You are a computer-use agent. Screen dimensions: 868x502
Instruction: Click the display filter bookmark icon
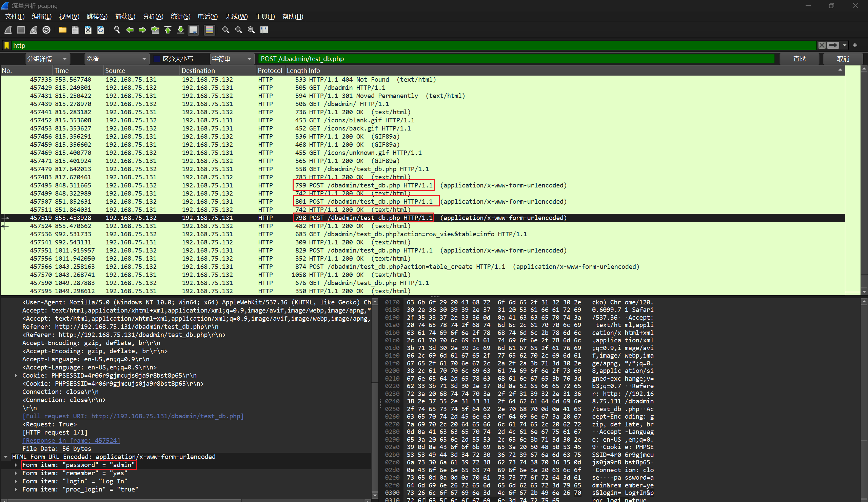6,45
